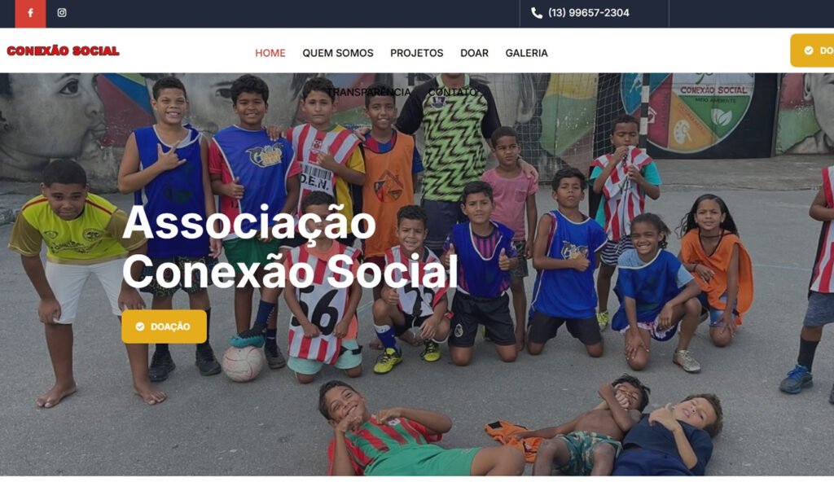Screen dimensions: 834x504
Task: Click the Conexão Social red logo
Action: tap(63, 51)
